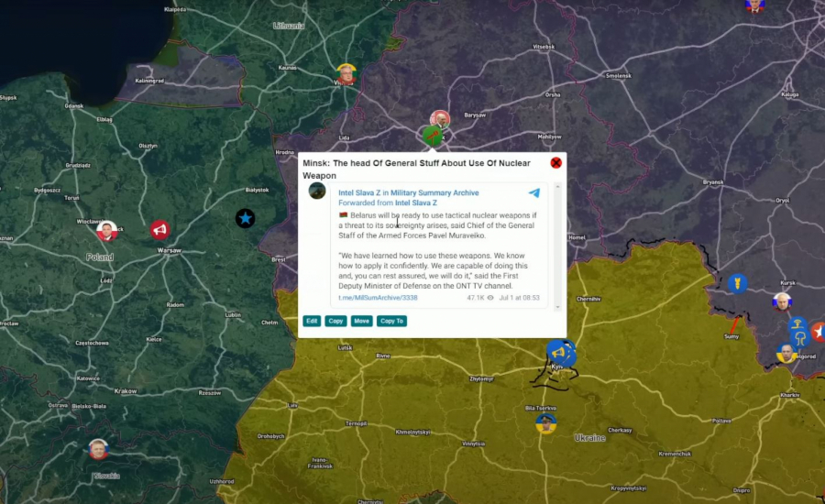
Task: Click the Russian flag portrait marker below Kursk
Action: (x=781, y=301)
